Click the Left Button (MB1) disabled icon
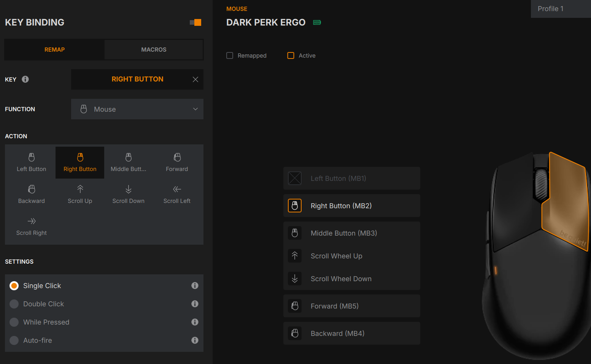 (x=295, y=178)
